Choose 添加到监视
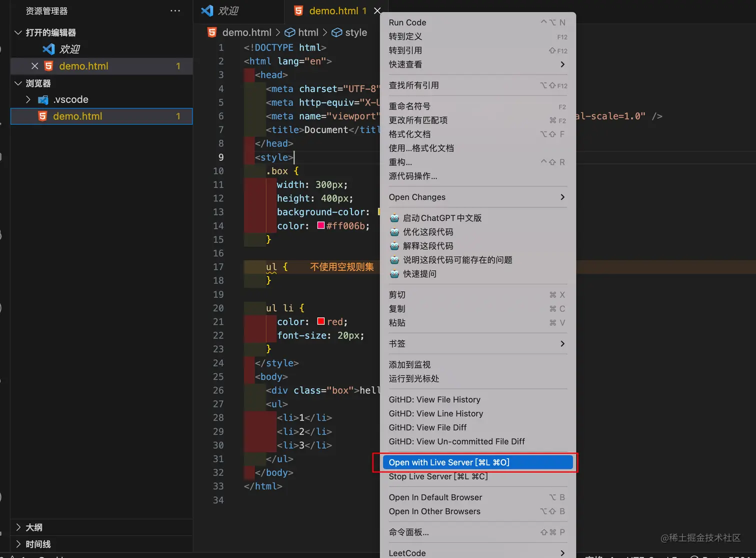Screen dimensions: 756x558 tap(477, 365)
